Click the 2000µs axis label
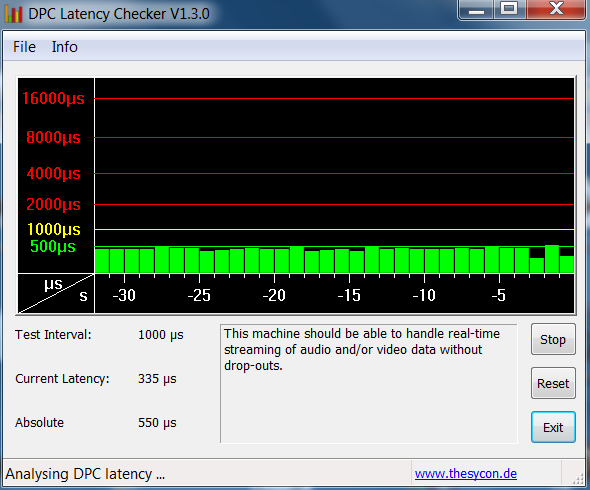 [53, 204]
